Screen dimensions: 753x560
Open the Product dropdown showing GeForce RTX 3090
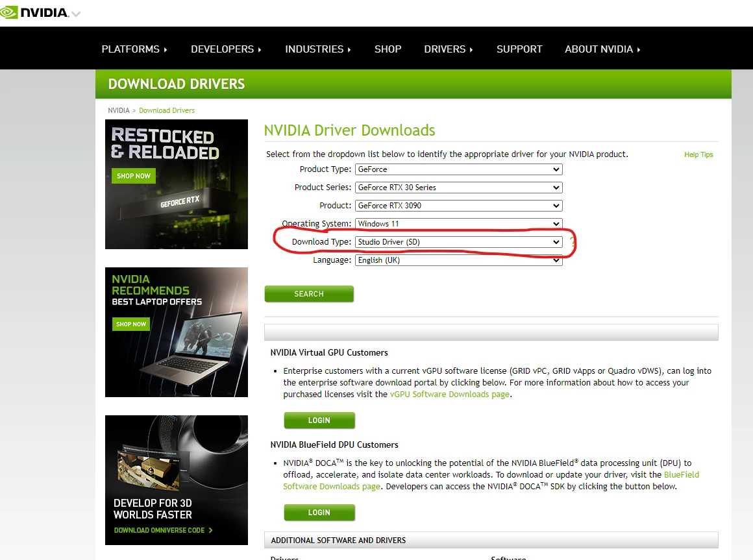tap(459, 206)
